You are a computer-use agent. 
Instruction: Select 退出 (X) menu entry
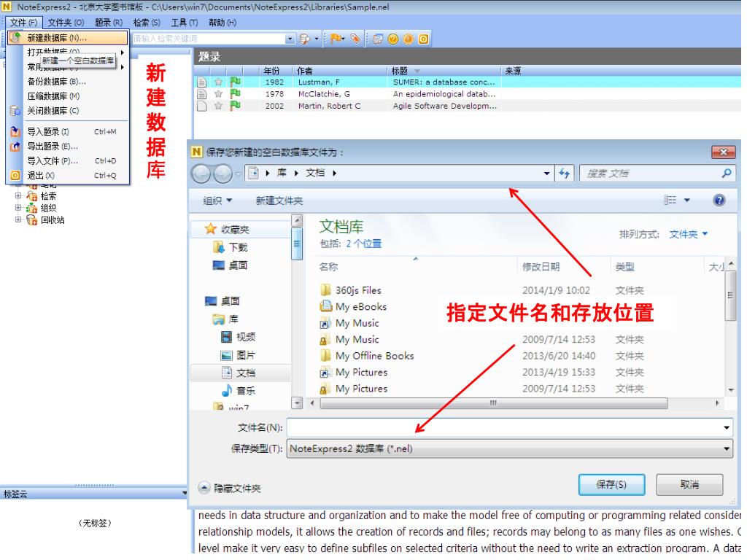pos(68,176)
